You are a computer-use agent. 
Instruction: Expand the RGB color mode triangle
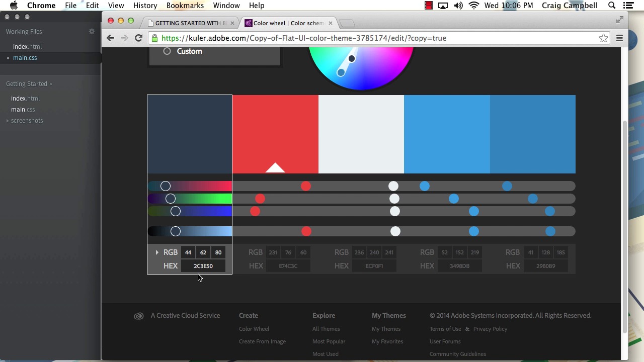(157, 252)
